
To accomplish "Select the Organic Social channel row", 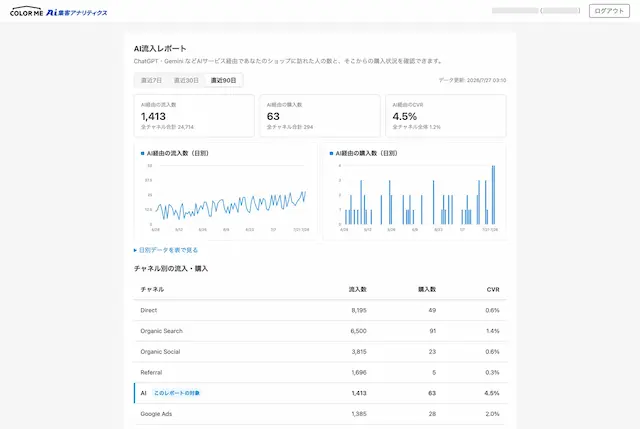I will click(320, 352).
